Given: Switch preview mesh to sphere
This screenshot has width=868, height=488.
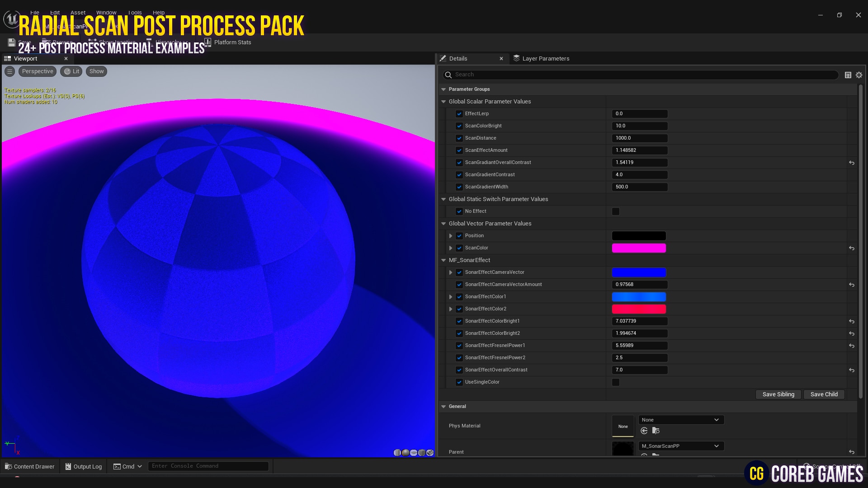Looking at the screenshot, I should (x=406, y=453).
